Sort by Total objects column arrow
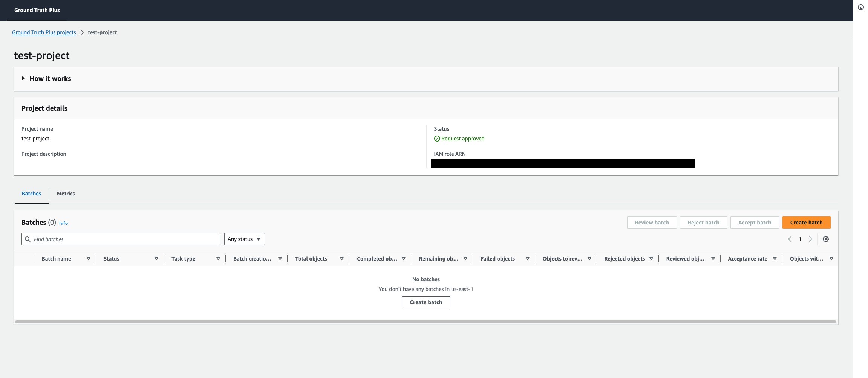This screenshot has height=378, width=868. coord(342,259)
